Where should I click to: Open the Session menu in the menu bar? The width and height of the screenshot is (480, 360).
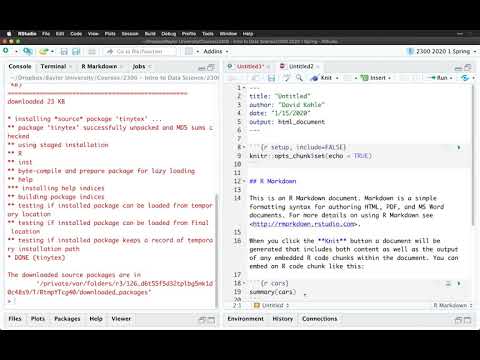[130, 34]
